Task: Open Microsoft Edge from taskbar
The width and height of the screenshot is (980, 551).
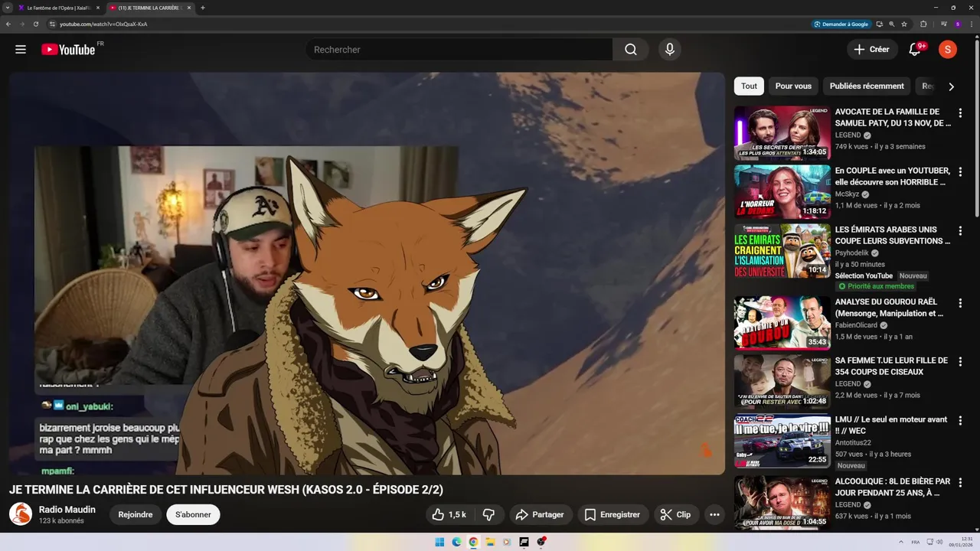Action: click(x=456, y=542)
